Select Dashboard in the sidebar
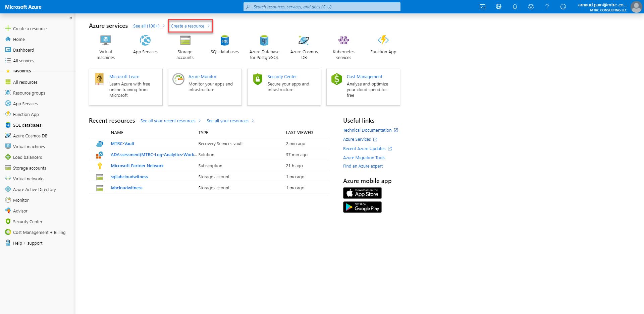Screen dimensions: 644x314 pyautogui.click(x=23, y=50)
